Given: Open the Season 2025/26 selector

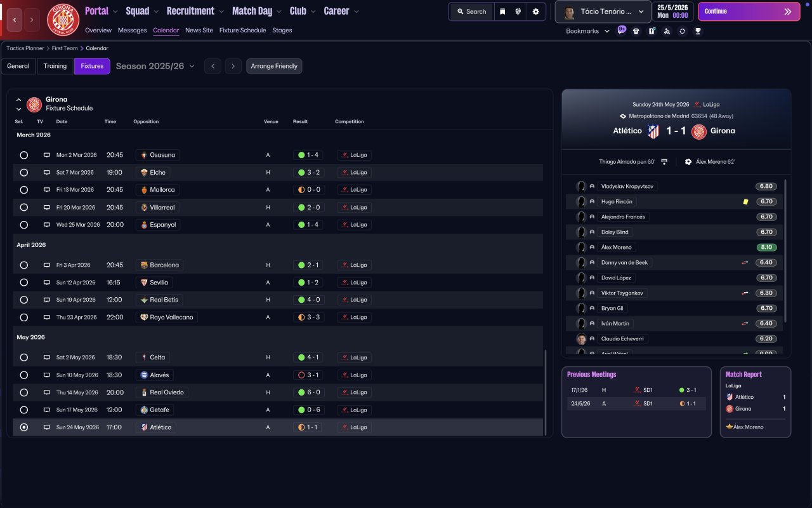Looking at the screenshot, I should point(155,66).
